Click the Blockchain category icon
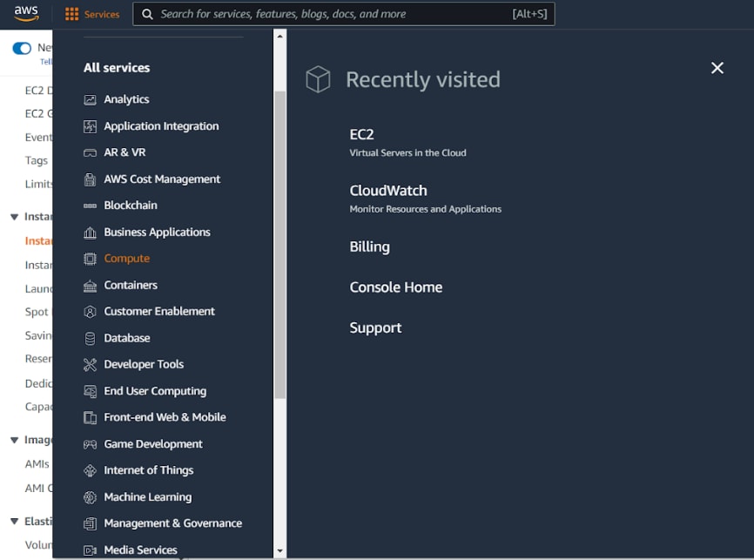 click(90, 206)
